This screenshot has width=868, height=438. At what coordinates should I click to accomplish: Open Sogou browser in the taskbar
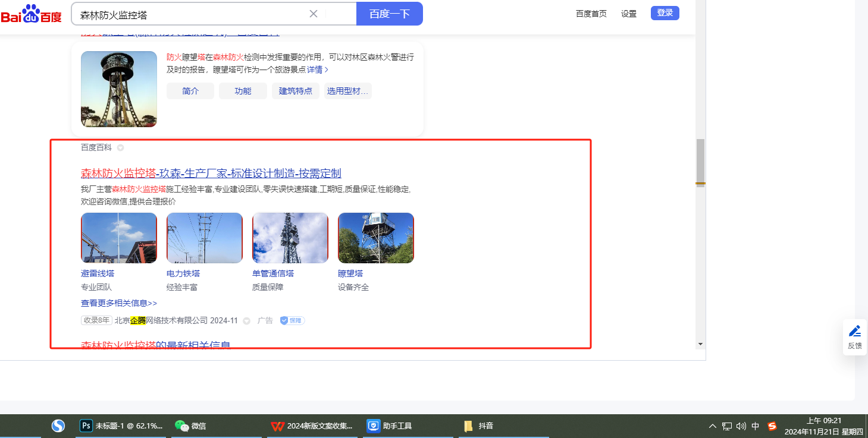pyautogui.click(x=58, y=426)
